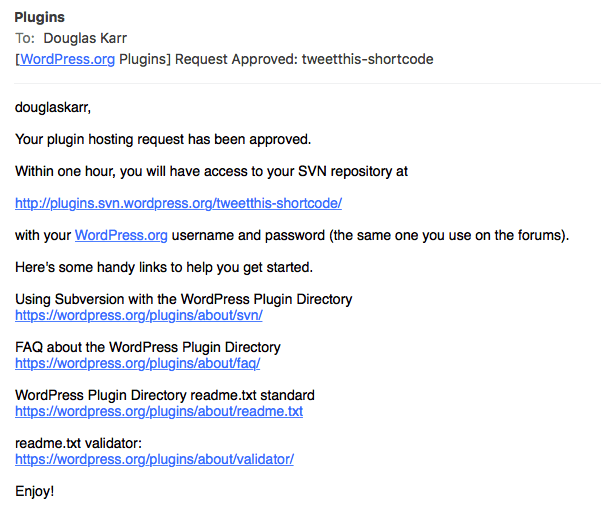Click the WordPress.org link before "username and password"
Screen dimensions: 601x518
pyautogui.click(x=121, y=235)
